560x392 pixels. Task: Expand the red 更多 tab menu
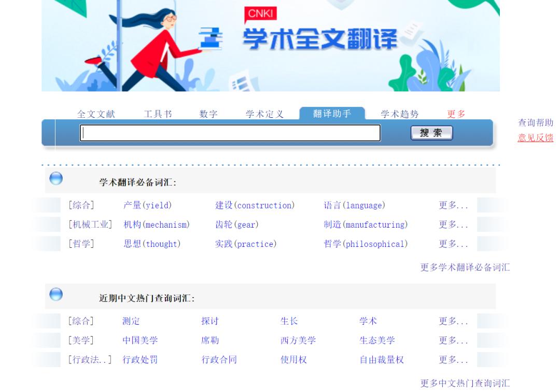click(456, 114)
